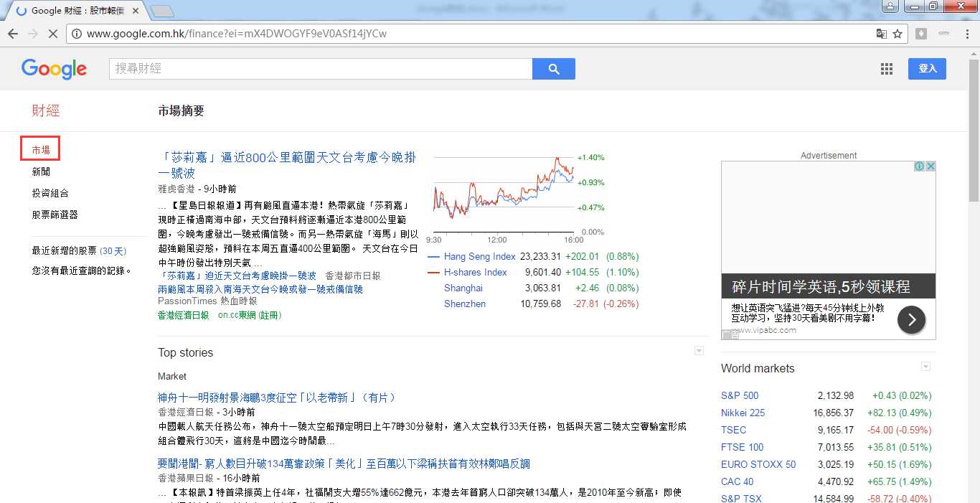Focus the 搜尋財經 search field
This screenshot has width=980, height=503.
(x=321, y=69)
